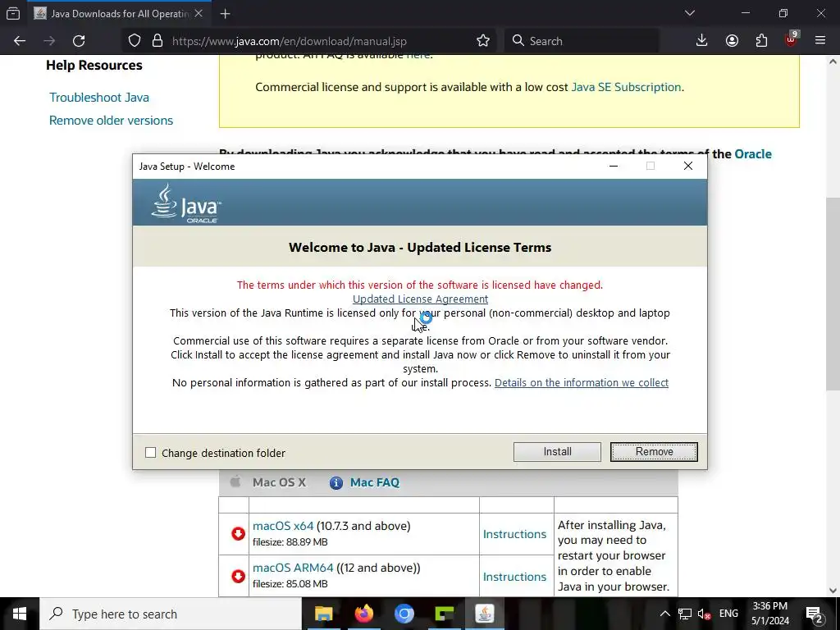
Task: Show hidden system tray icons
Action: [664, 614]
